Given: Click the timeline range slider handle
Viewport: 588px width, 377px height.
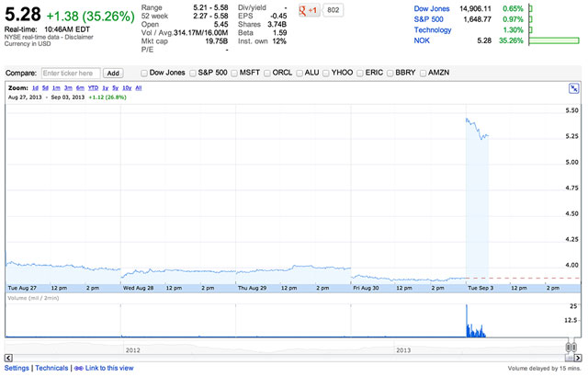Looking at the screenshot, I should click(571, 347).
